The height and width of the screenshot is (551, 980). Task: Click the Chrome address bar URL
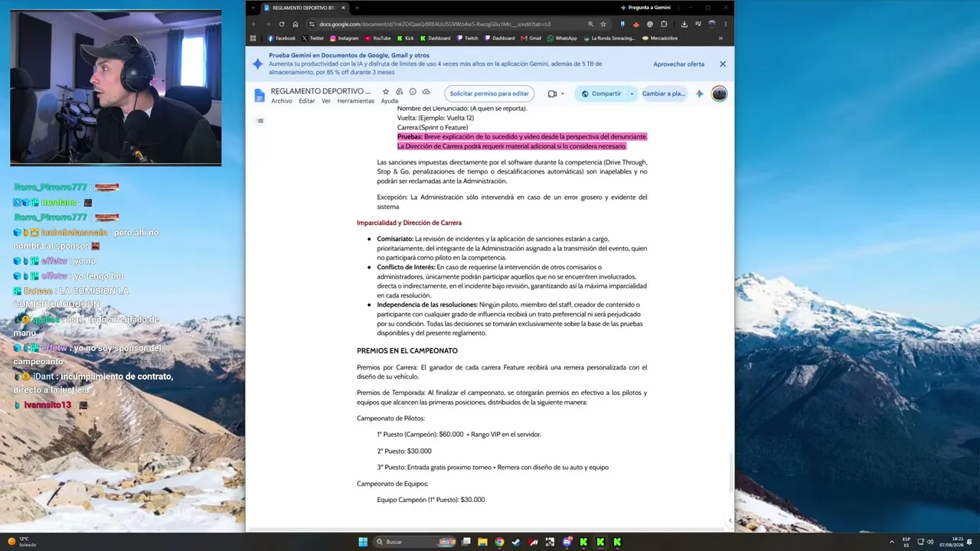click(435, 24)
